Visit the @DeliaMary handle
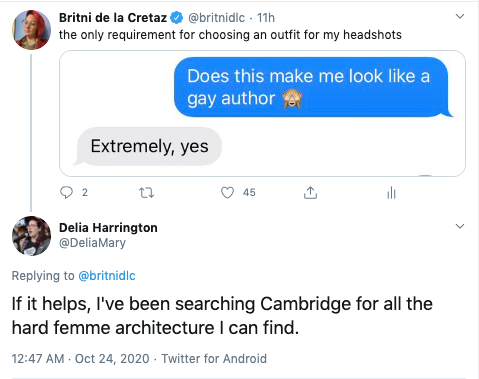This screenshot has width=479, height=379. point(92,243)
